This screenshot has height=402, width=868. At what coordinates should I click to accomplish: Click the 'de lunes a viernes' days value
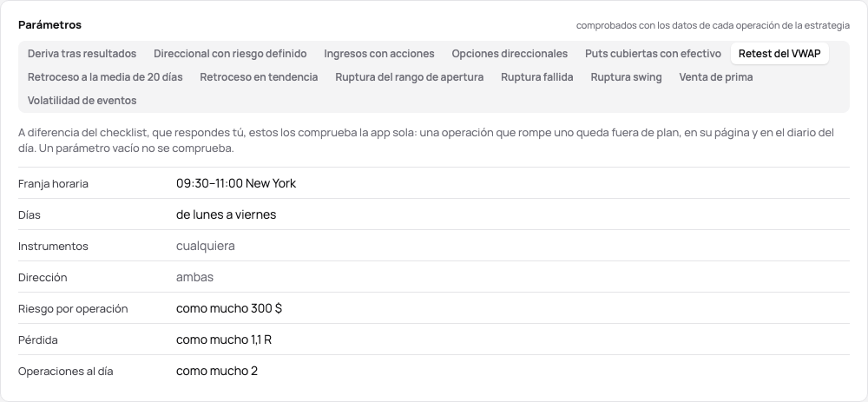click(x=226, y=214)
